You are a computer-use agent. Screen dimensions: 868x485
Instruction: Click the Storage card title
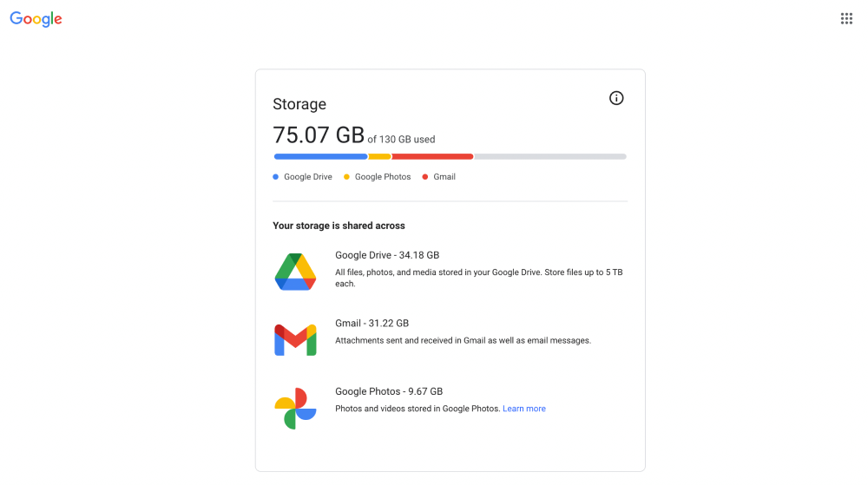click(299, 104)
